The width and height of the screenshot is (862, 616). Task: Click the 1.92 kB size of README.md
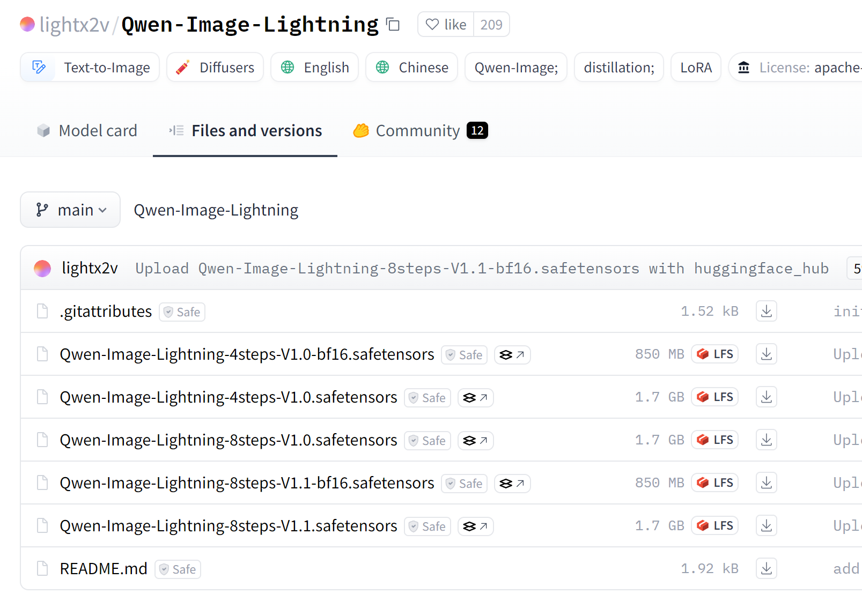(710, 568)
